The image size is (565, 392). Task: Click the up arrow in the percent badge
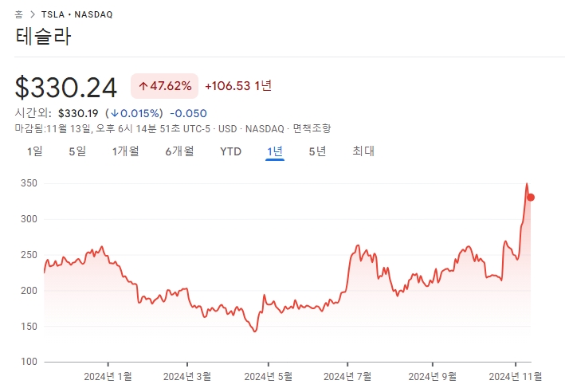143,86
